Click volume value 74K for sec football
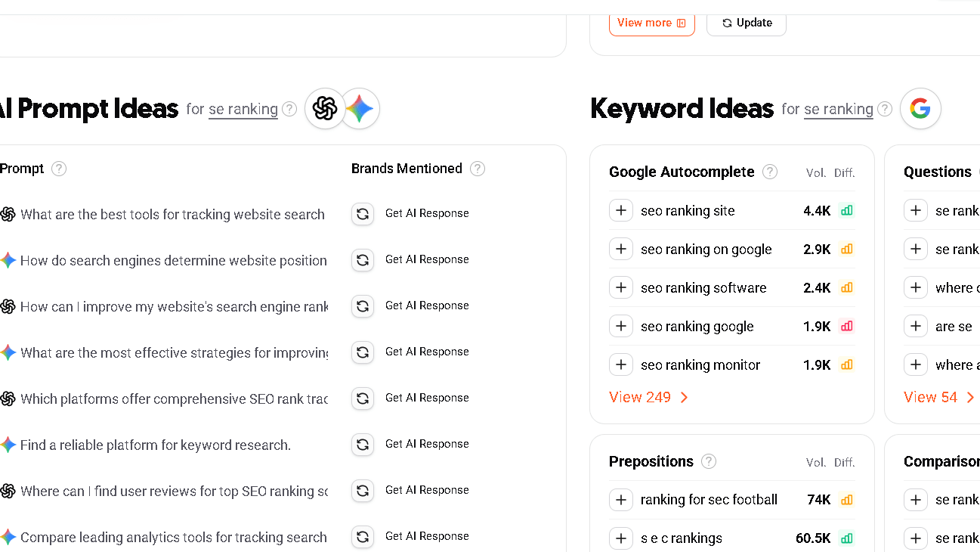Screen dimensions: 980x552 [x=819, y=500]
